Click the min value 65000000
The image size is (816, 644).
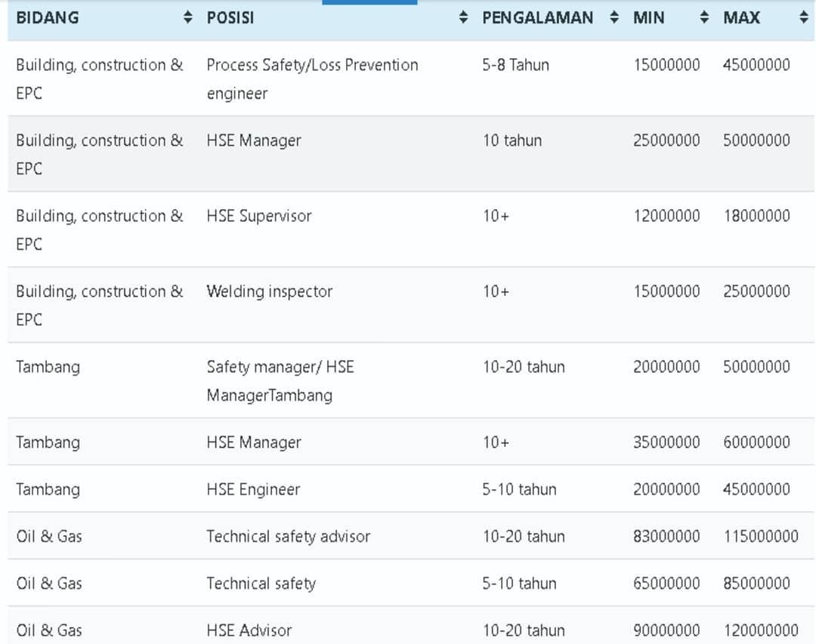point(666,584)
